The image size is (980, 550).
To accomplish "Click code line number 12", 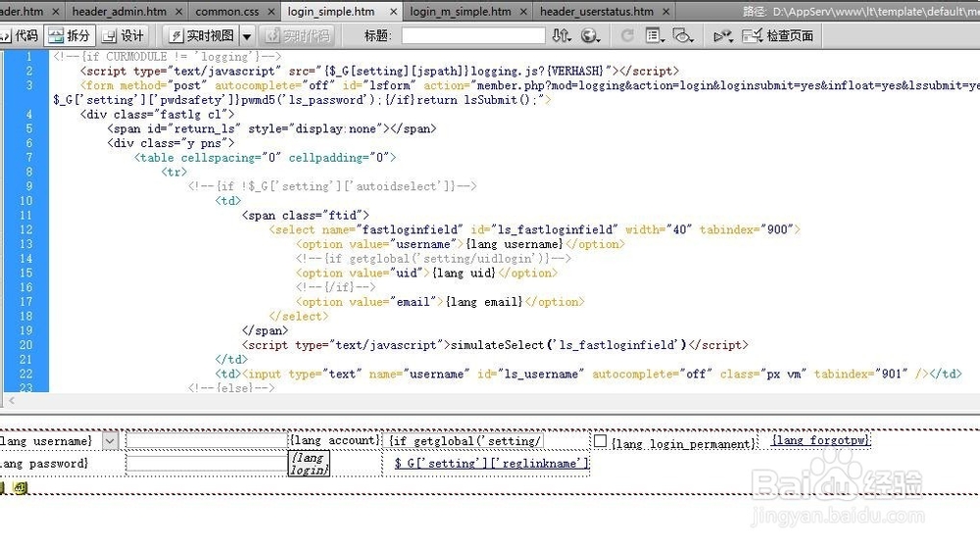I will [x=25, y=229].
